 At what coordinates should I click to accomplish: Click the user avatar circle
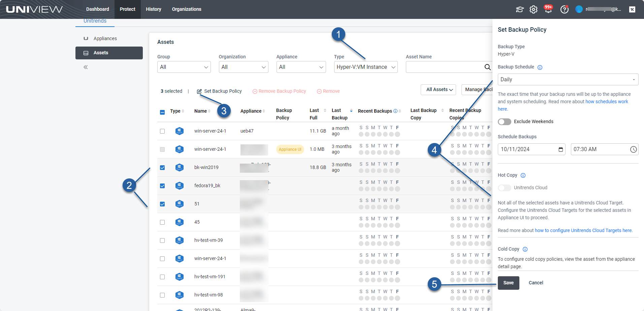point(579,9)
